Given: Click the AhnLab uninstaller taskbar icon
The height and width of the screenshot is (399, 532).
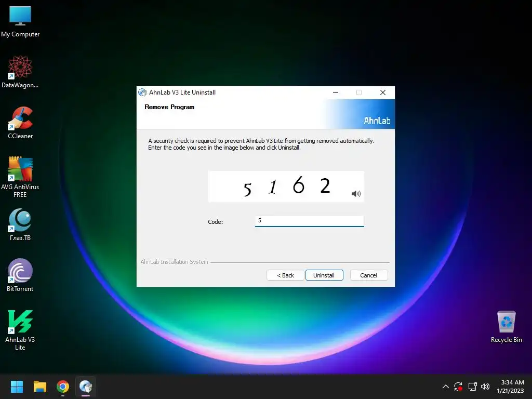Looking at the screenshot, I should tap(86, 387).
